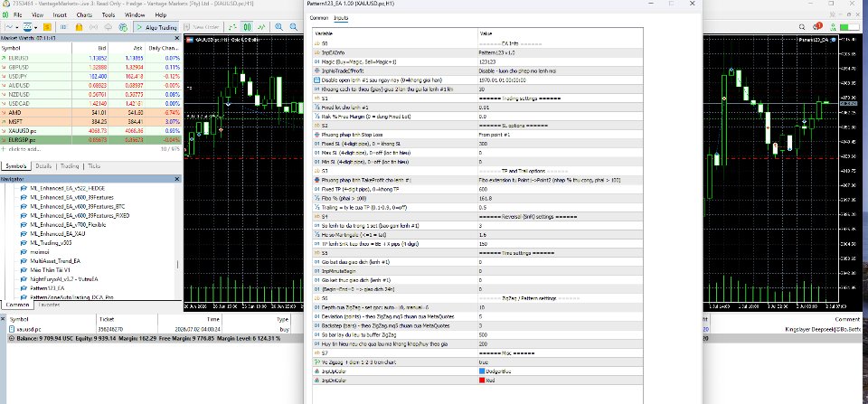Screen dimensions: 868x404
Task: Select EURUSD row in Market Watch
Action: 91,58
